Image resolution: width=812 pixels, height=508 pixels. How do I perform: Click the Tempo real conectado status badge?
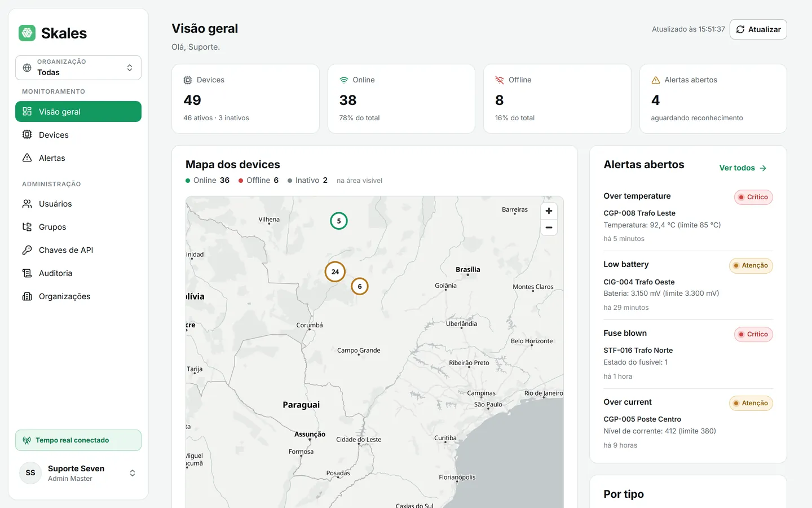point(78,440)
